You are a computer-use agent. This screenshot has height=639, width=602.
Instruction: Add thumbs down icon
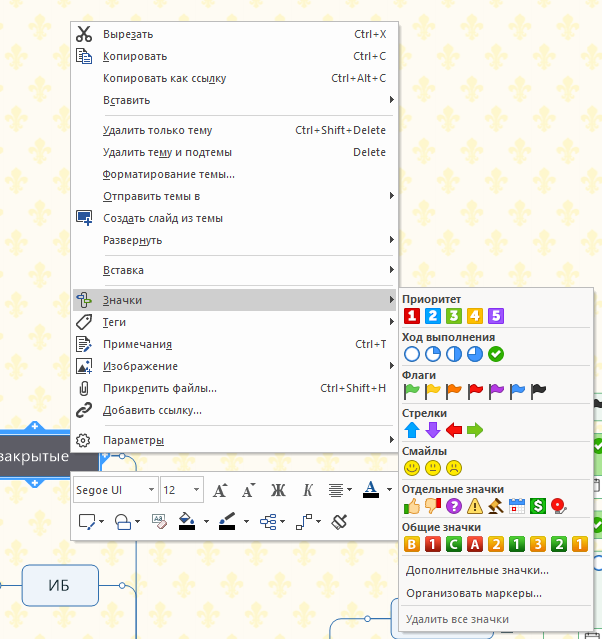point(433,506)
